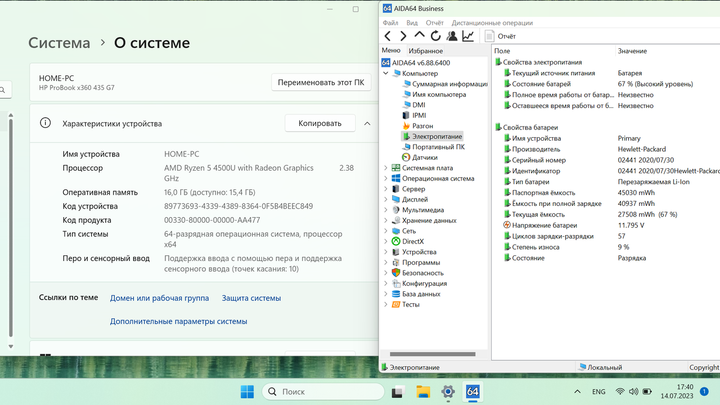Viewport: 720px width, 405px height.
Task: Expand the DirectX tree node
Action: [x=386, y=241]
